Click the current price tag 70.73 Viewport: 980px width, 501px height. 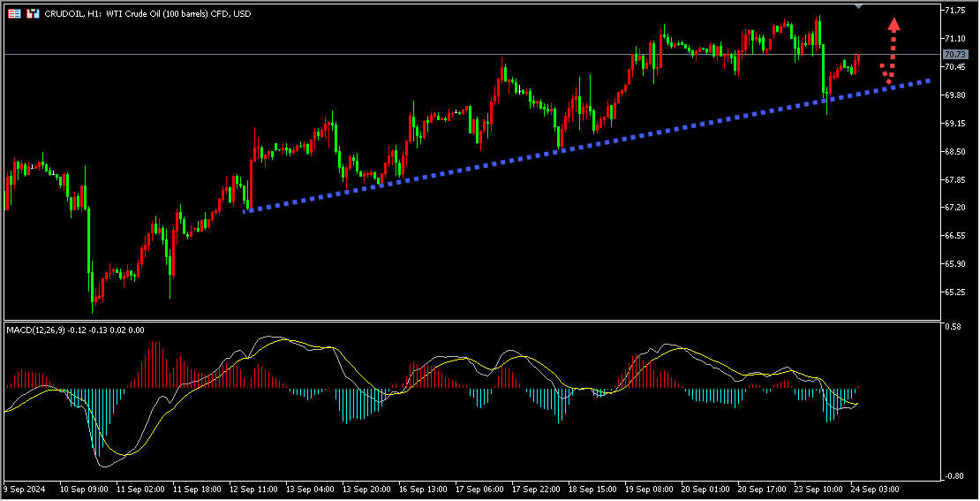[x=955, y=55]
